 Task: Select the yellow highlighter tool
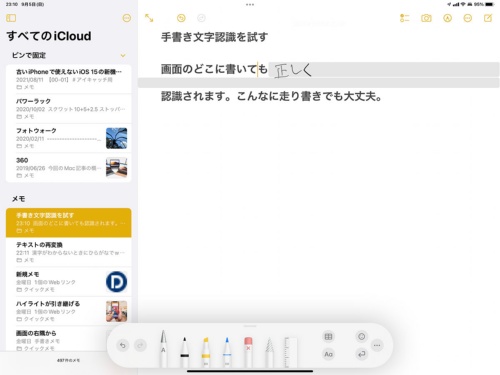pyautogui.click(x=206, y=352)
